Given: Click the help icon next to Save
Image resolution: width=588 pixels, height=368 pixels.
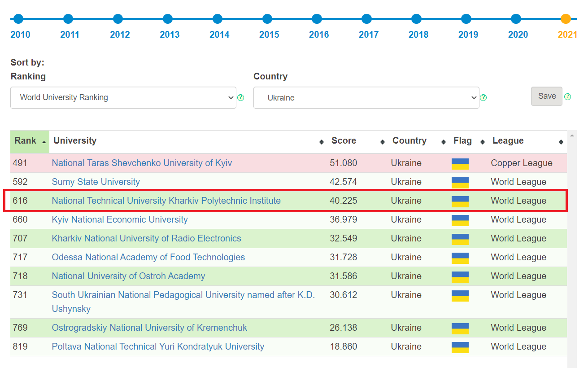Looking at the screenshot, I should click(x=568, y=96).
